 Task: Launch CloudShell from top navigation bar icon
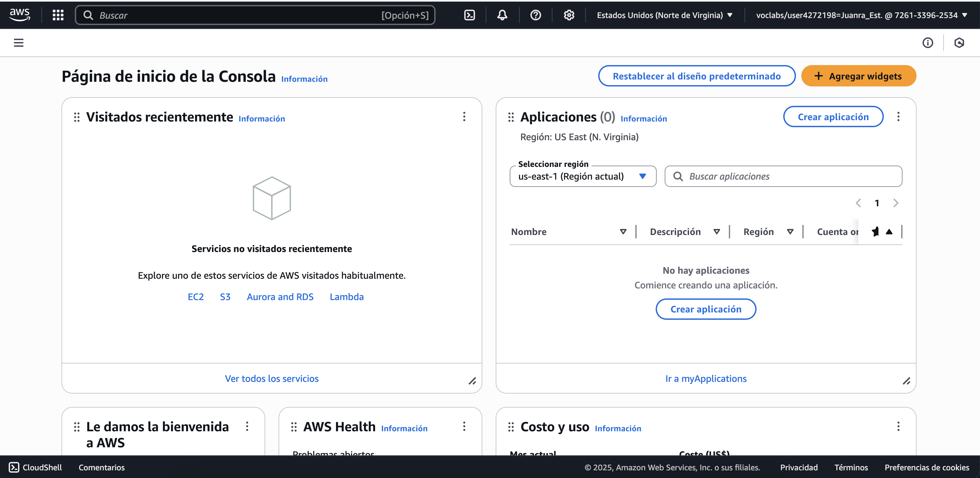point(469,15)
